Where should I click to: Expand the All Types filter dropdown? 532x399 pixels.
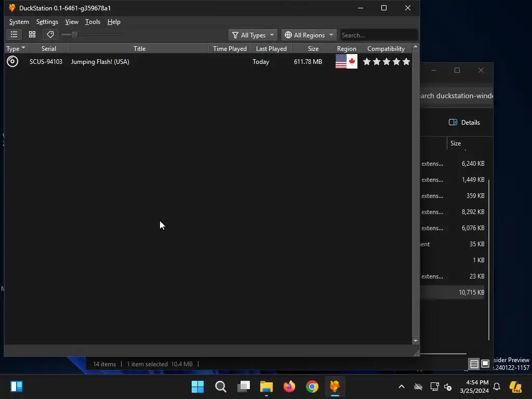click(253, 35)
